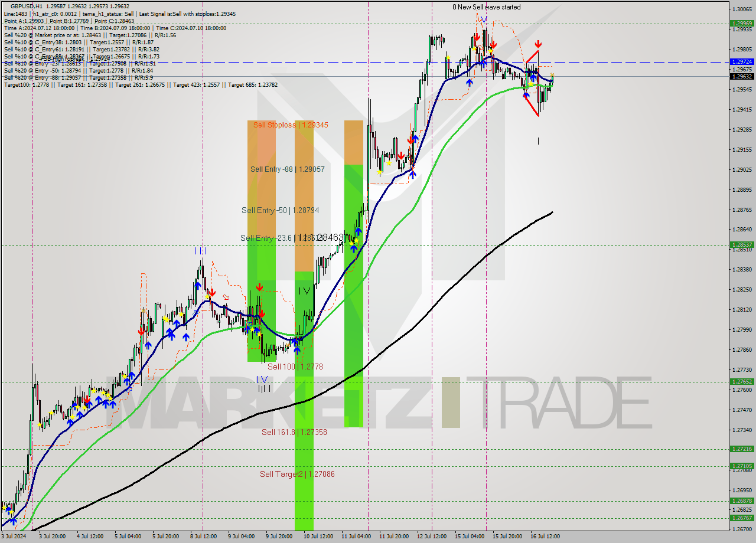Select the green 1.27216 price tag
The width and height of the screenshot is (756, 543).
pos(742,449)
